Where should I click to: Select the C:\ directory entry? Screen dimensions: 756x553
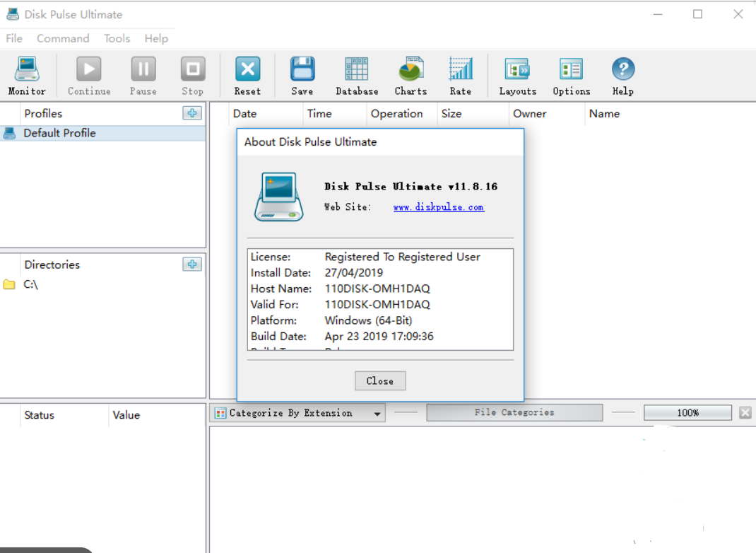click(30, 284)
